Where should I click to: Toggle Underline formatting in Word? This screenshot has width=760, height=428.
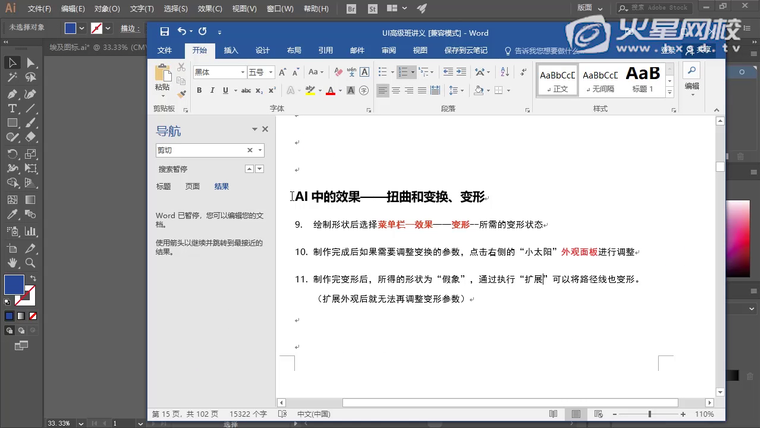click(x=226, y=91)
